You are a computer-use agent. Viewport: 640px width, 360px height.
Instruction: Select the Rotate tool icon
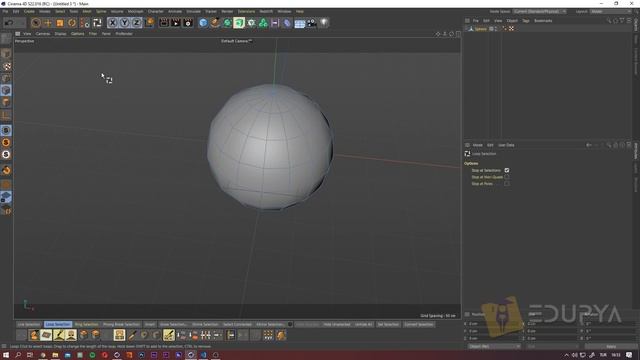72,23
